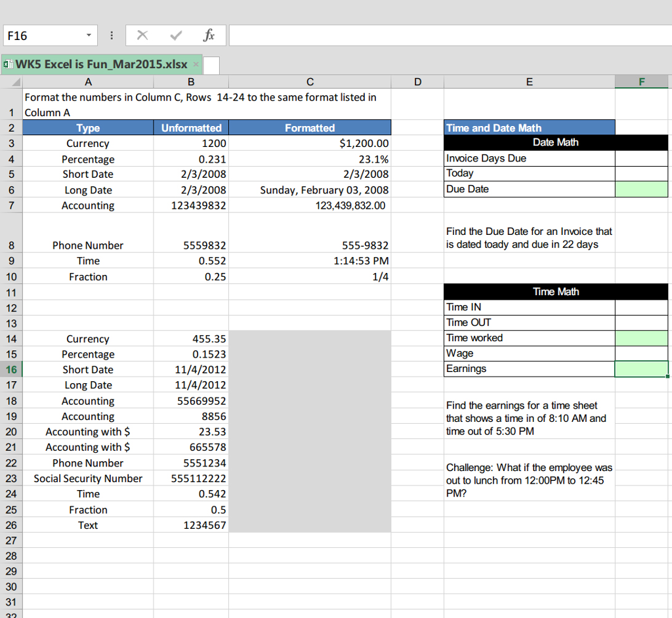This screenshot has height=618, width=672.
Task: Select column F header
Action: pyautogui.click(x=641, y=81)
